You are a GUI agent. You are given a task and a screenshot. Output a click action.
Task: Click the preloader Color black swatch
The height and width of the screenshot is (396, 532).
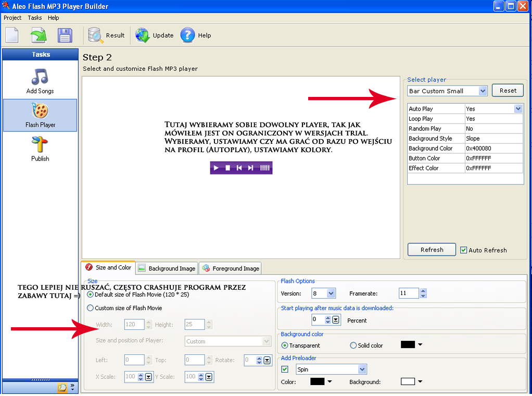(317, 381)
